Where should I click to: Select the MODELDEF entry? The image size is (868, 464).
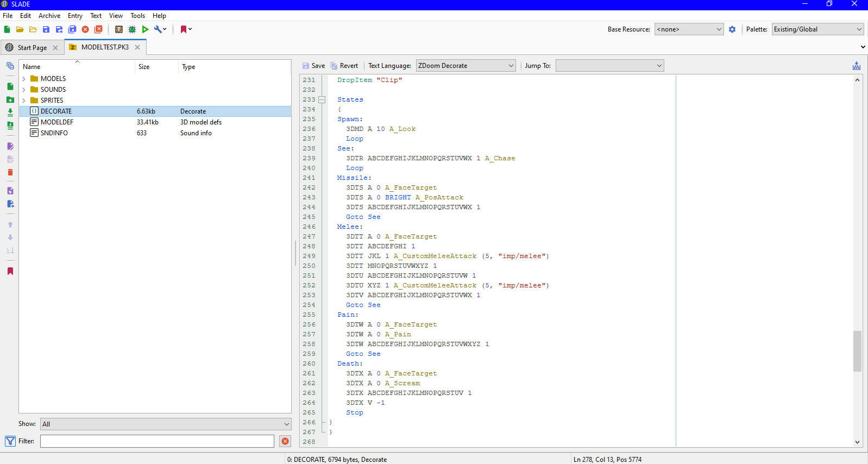click(155, 122)
